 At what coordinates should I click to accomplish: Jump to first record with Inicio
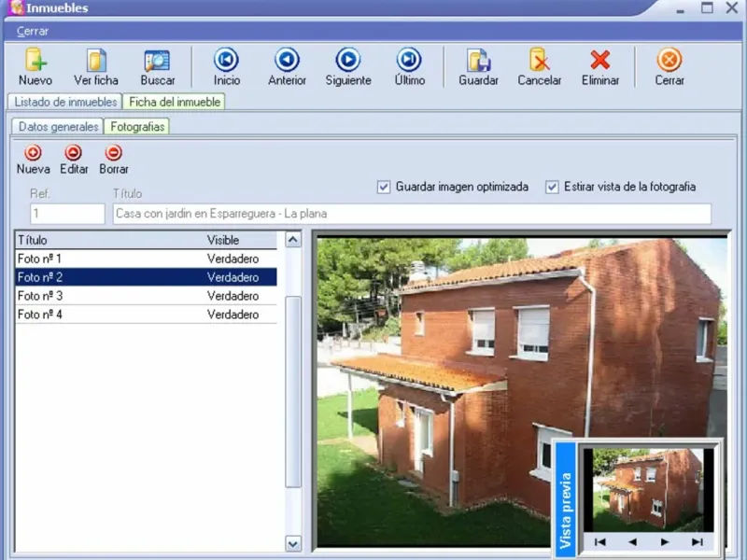click(x=226, y=66)
